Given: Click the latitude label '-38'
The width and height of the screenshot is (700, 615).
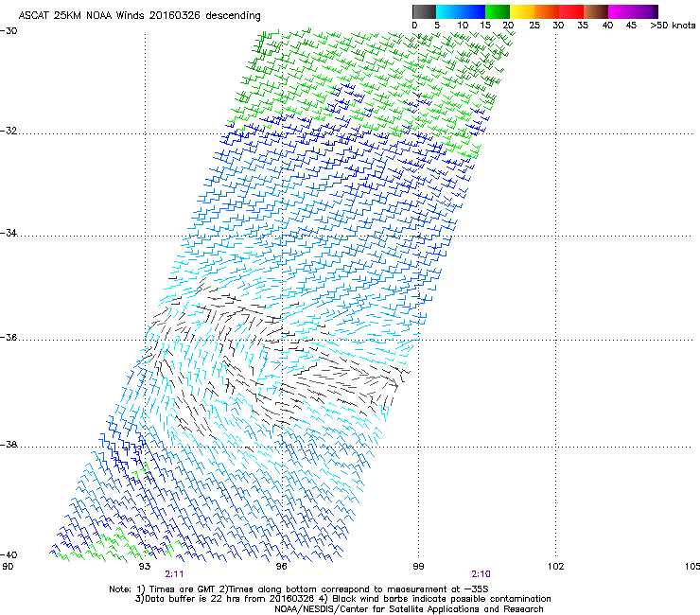Looking at the screenshot, I should point(9,445).
